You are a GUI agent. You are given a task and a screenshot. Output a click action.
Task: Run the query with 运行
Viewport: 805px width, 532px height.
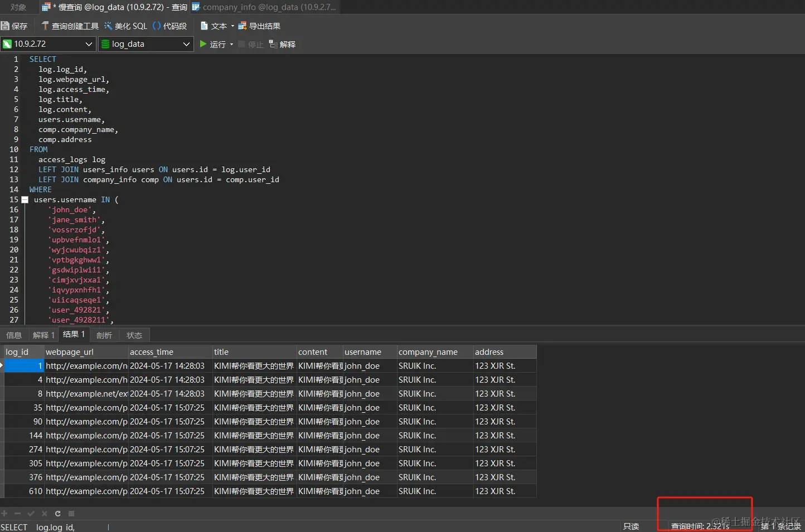(x=213, y=44)
